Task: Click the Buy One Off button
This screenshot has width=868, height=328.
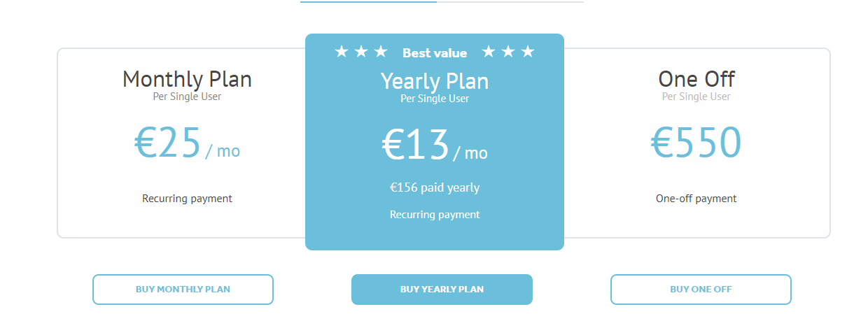Action: (x=701, y=290)
